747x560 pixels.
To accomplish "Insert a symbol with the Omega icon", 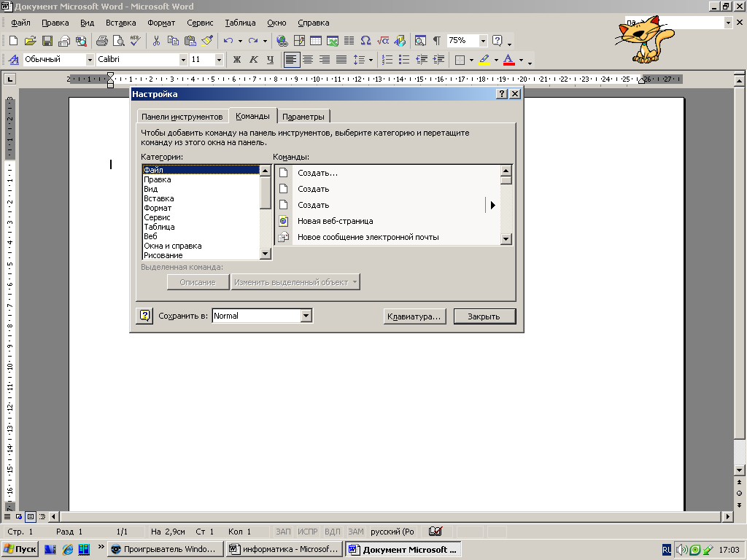I will pyautogui.click(x=366, y=41).
